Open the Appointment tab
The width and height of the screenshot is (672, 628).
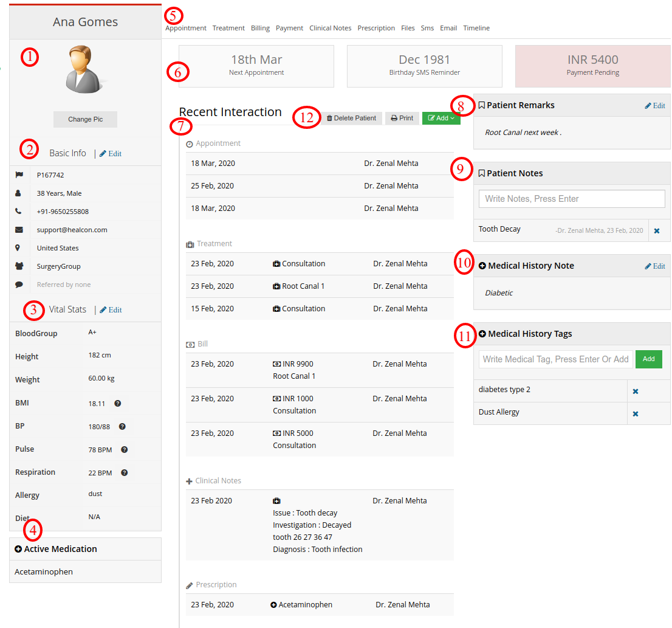coord(185,28)
